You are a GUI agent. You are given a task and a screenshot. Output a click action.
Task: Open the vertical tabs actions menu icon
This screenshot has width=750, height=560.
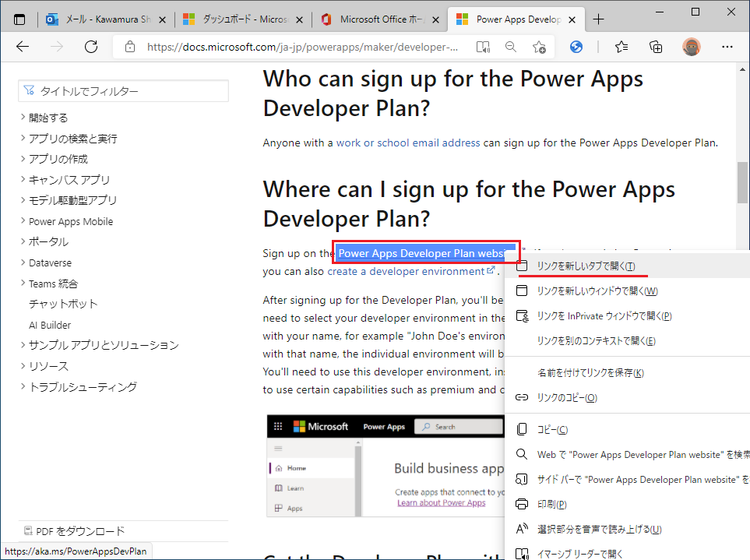point(19,19)
